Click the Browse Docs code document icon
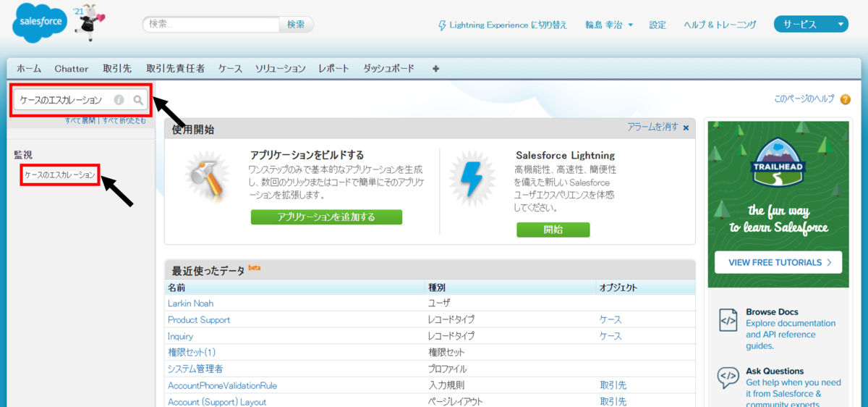The width and height of the screenshot is (868, 407). point(728,319)
